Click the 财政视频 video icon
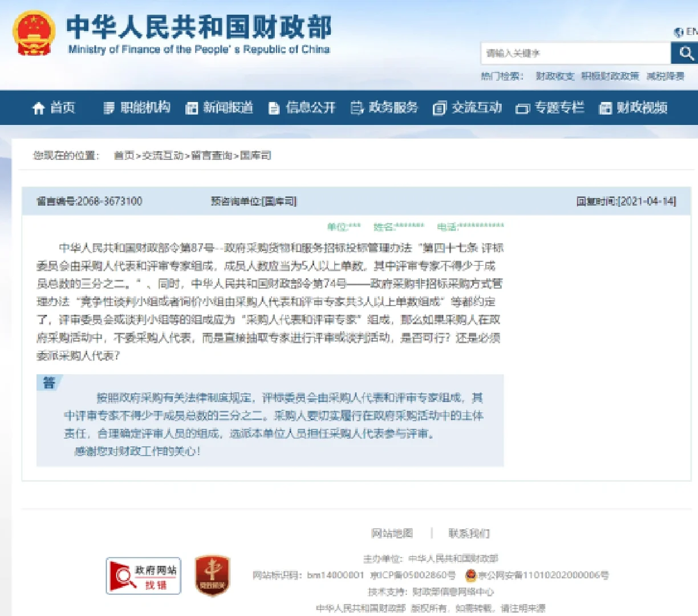This screenshot has height=616, width=698. [x=604, y=108]
